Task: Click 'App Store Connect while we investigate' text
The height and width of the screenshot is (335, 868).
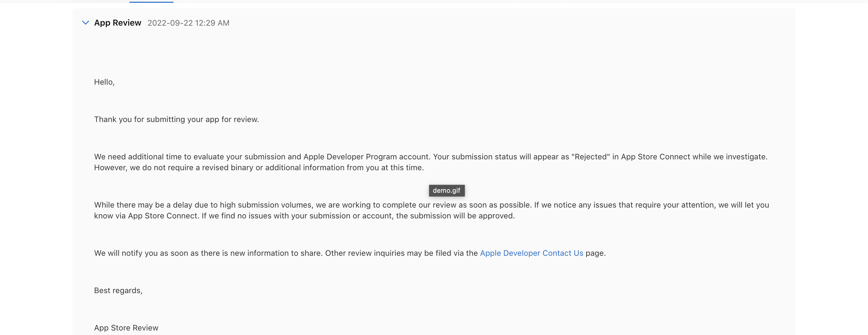Action: click(694, 157)
